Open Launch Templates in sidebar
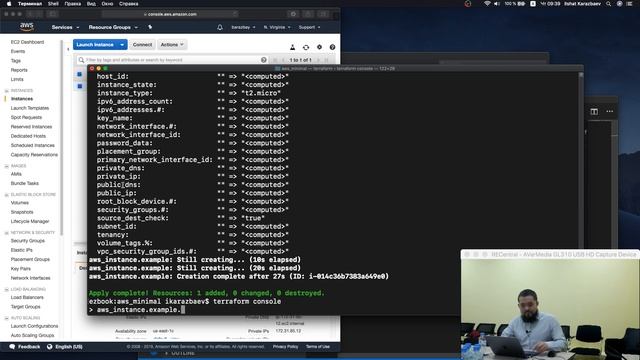Image resolution: width=640 pixels, height=360 pixels. coord(30,108)
